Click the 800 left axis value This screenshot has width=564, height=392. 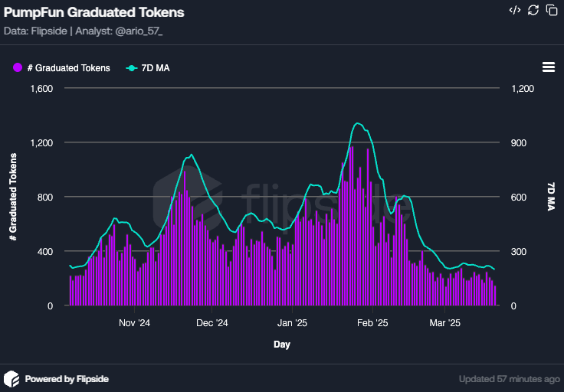click(x=45, y=198)
